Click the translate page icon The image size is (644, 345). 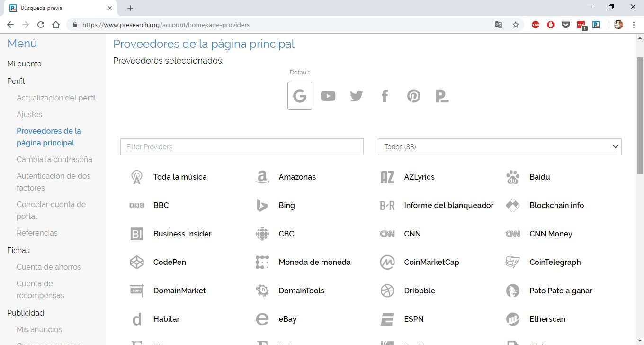(x=499, y=25)
